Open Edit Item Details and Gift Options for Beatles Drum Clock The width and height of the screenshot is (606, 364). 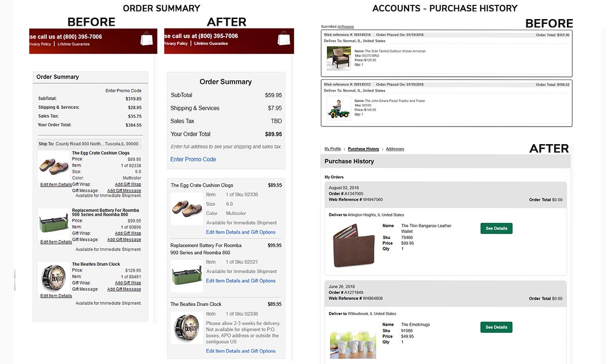[x=240, y=351]
